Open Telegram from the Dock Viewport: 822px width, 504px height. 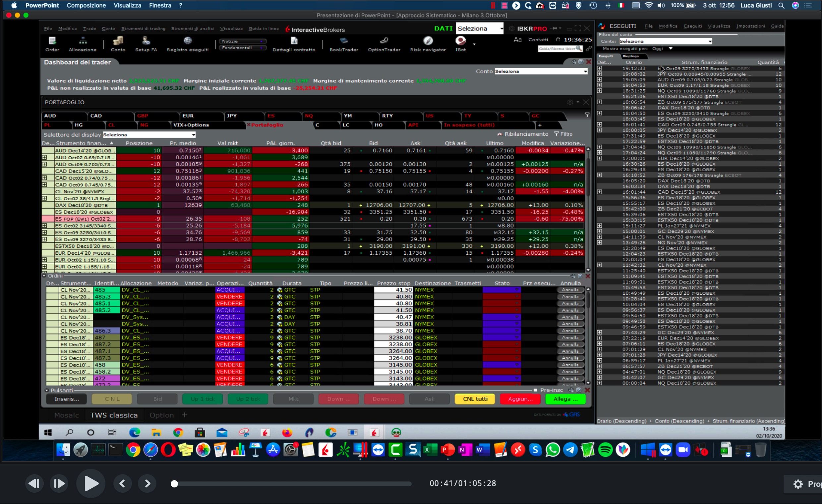point(570,450)
